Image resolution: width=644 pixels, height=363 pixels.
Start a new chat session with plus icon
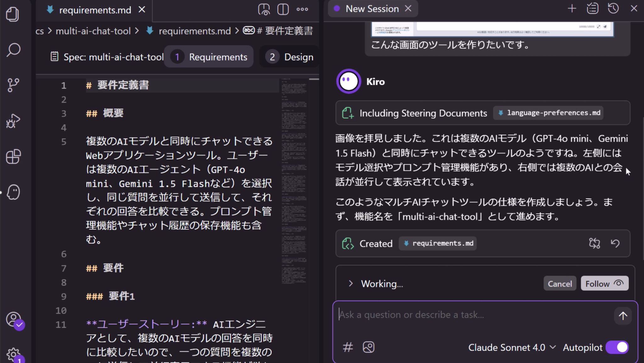pos(572,9)
